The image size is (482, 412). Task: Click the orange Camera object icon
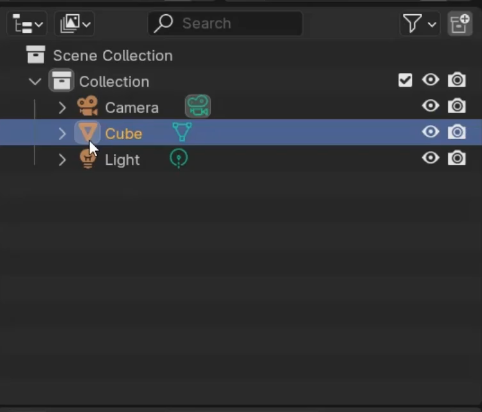[87, 106]
